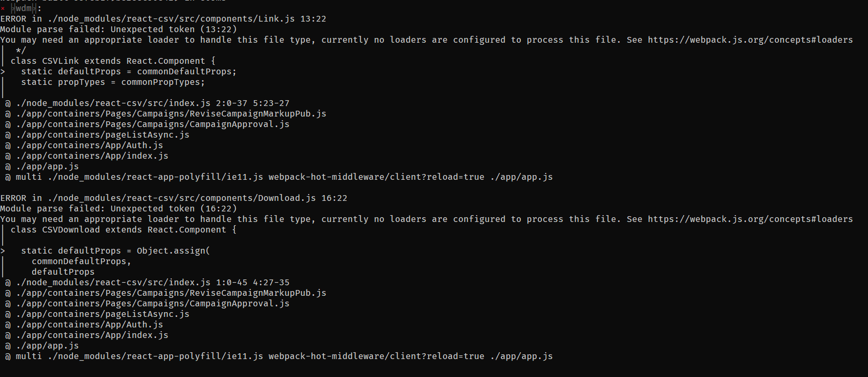Click App/Auth.js path under the Download.js error
The width and height of the screenshot is (868, 377).
90,325
